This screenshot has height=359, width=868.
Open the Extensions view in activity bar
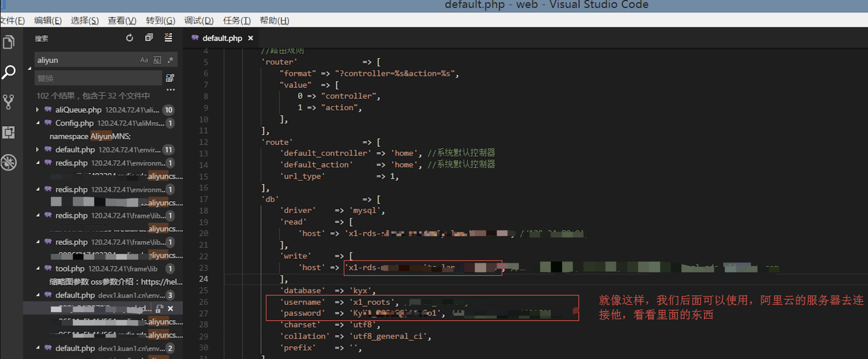pos(9,132)
